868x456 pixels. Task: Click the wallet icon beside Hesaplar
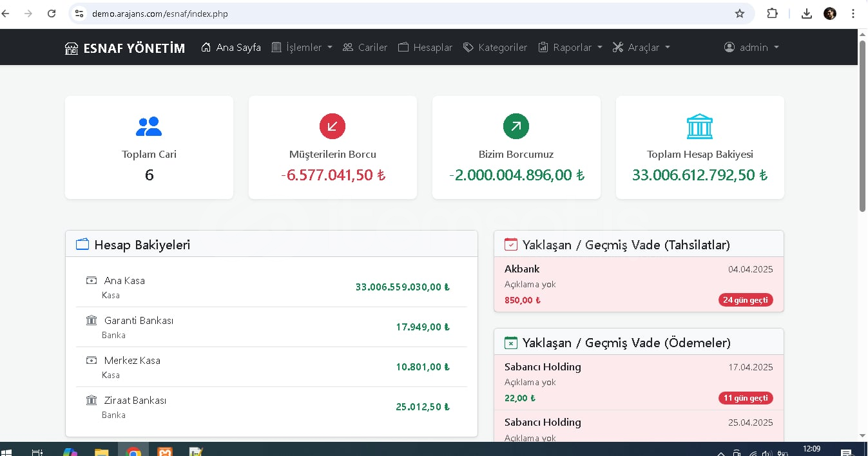point(403,47)
